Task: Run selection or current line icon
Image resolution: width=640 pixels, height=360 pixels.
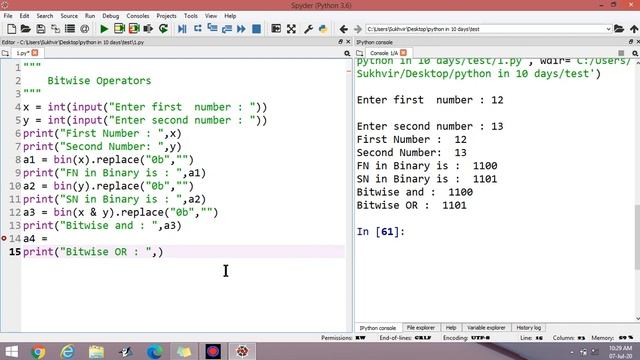Action: [148, 29]
